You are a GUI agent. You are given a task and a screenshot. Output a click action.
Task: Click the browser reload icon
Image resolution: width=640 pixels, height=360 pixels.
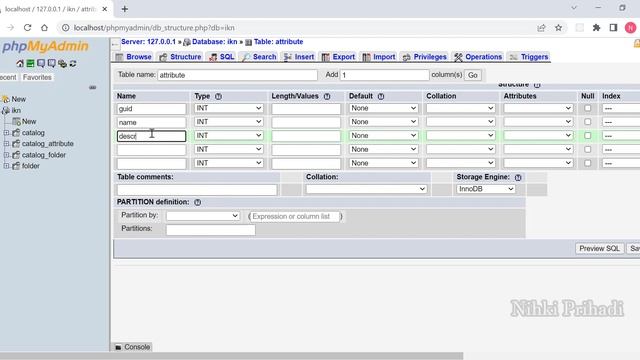point(27,28)
